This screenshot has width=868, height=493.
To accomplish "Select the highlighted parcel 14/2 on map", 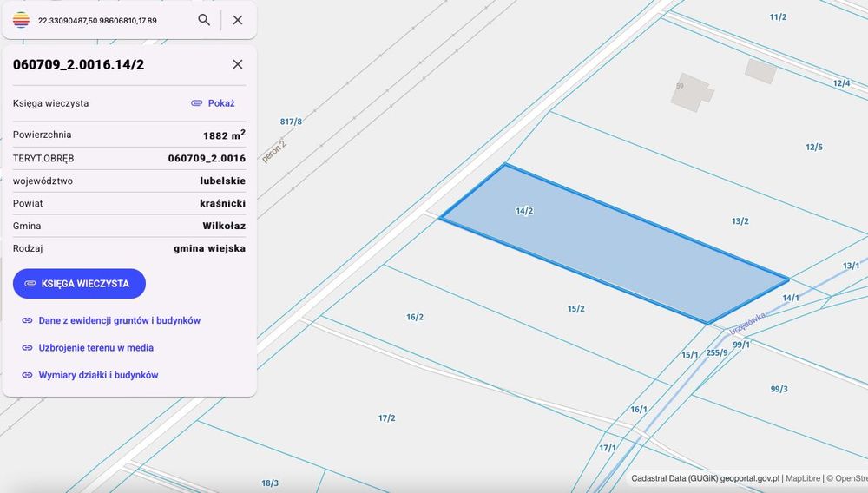I will click(615, 243).
